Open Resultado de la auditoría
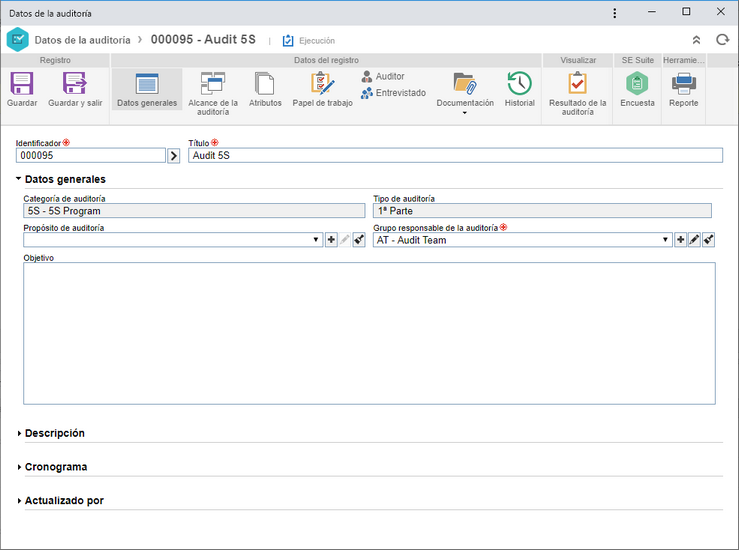739x550 pixels. click(x=577, y=93)
